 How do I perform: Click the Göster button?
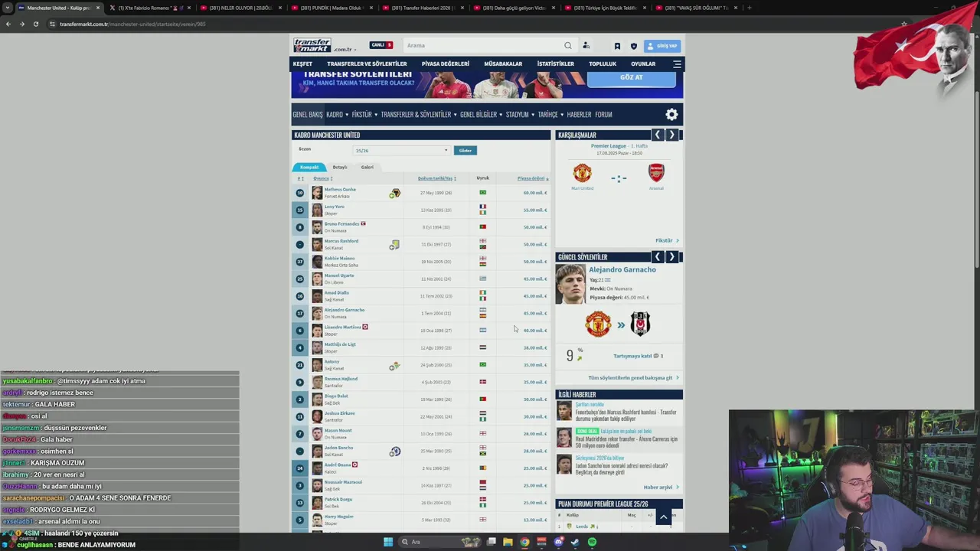click(465, 150)
